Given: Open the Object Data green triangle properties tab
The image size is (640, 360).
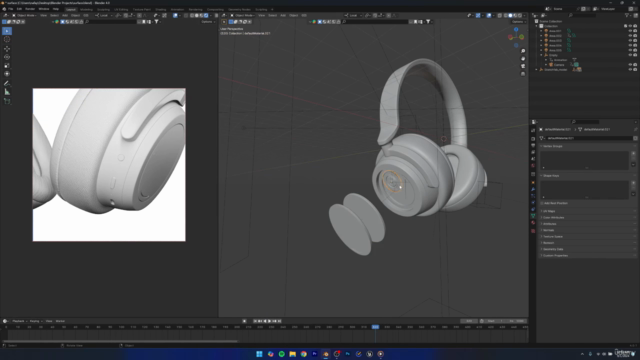Looking at the screenshot, I should tap(533, 216).
